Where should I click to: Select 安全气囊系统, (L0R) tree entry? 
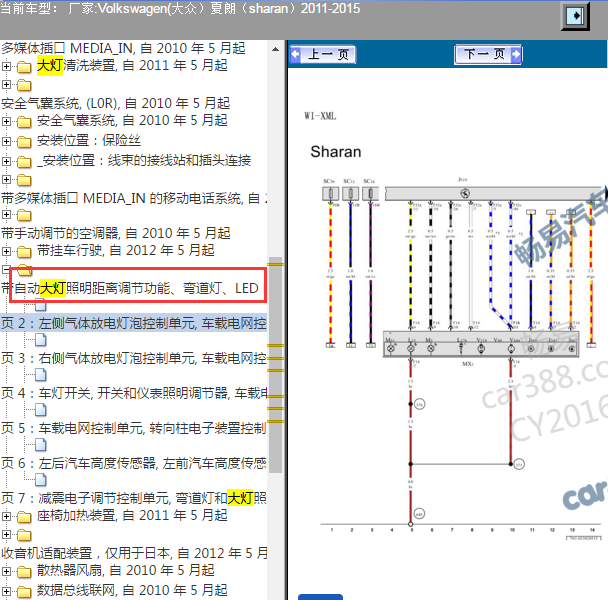(116, 104)
